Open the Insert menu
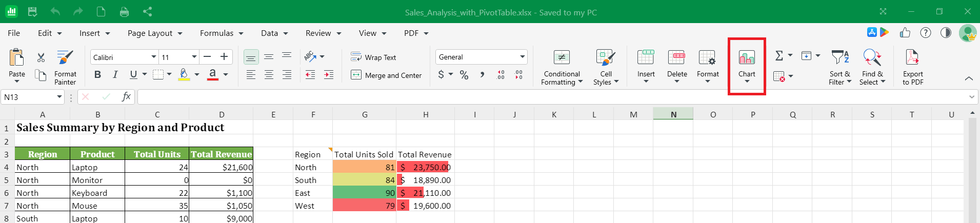The width and height of the screenshot is (980, 223). pos(94,33)
